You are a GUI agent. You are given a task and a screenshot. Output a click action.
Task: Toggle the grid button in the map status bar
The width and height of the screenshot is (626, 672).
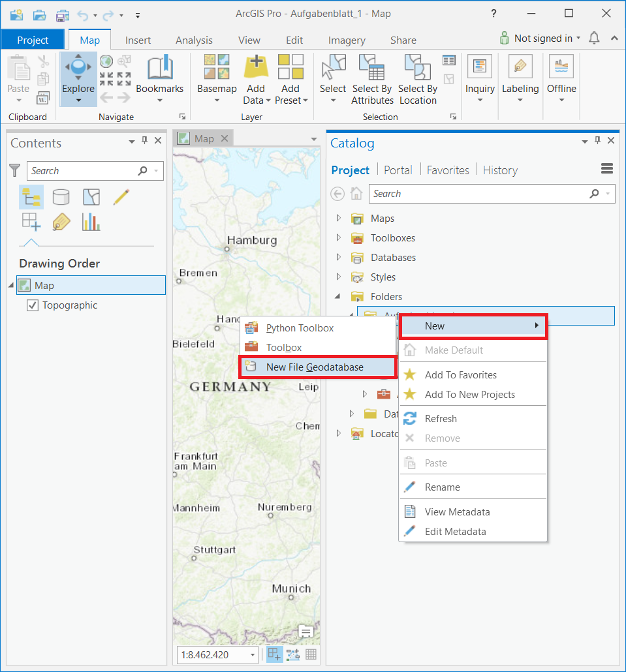click(x=311, y=654)
